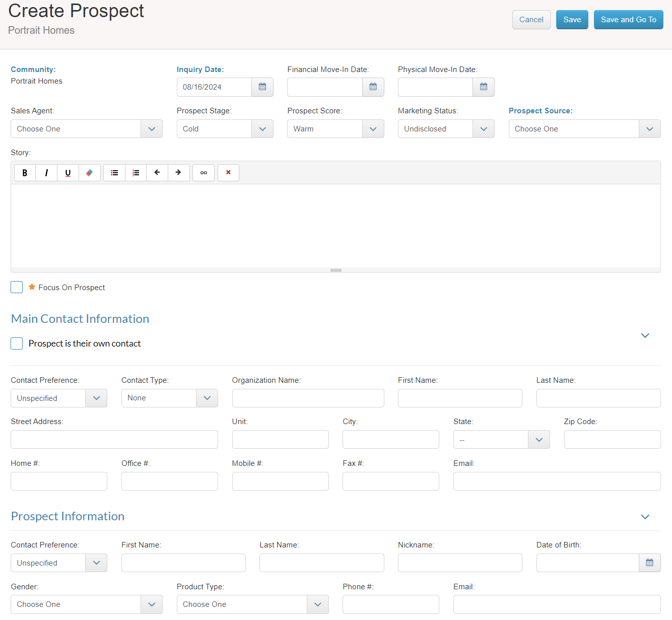This screenshot has height=620, width=672.
Task: Open the State dropdown
Action: pos(502,440)
